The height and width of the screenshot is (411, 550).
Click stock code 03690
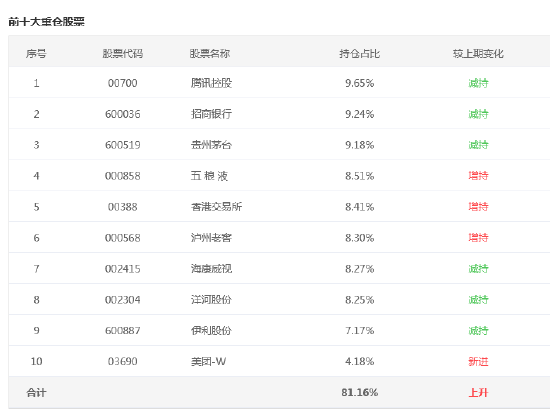coord(122,361)
